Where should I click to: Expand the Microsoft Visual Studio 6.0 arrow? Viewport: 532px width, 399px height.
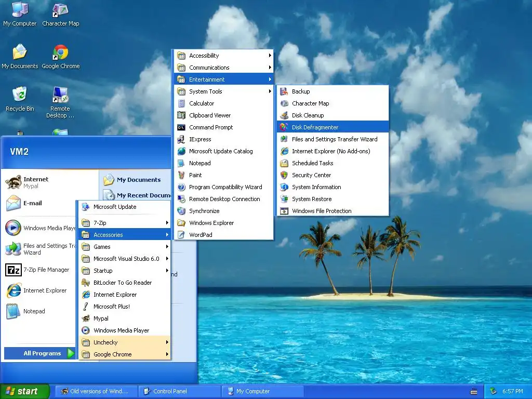click(167, 259)
